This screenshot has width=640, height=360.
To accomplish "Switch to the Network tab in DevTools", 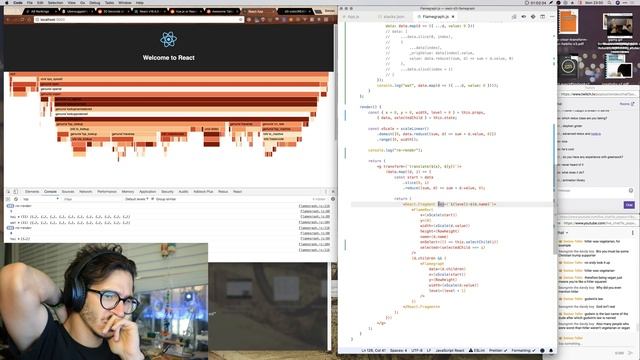I will point(86,191).
